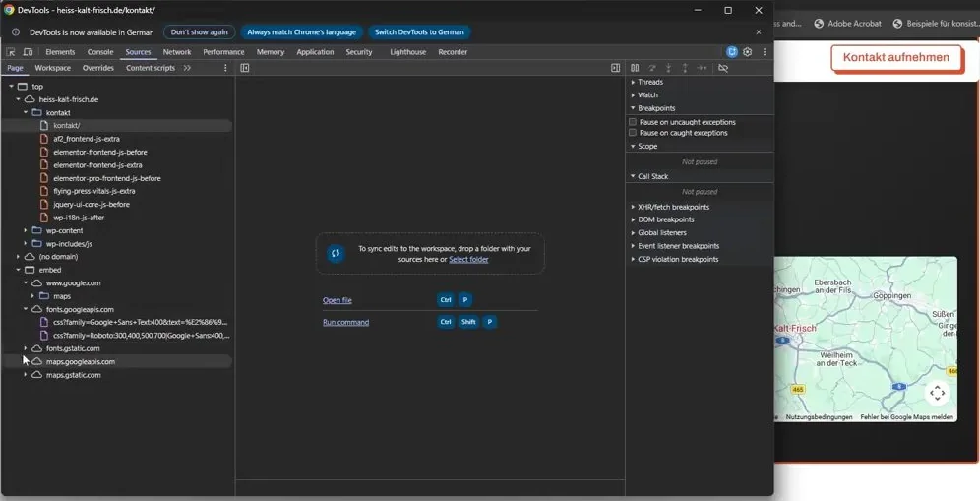Click the Select folder link
This screenshot has height=501, width=980.
[468, 259]
